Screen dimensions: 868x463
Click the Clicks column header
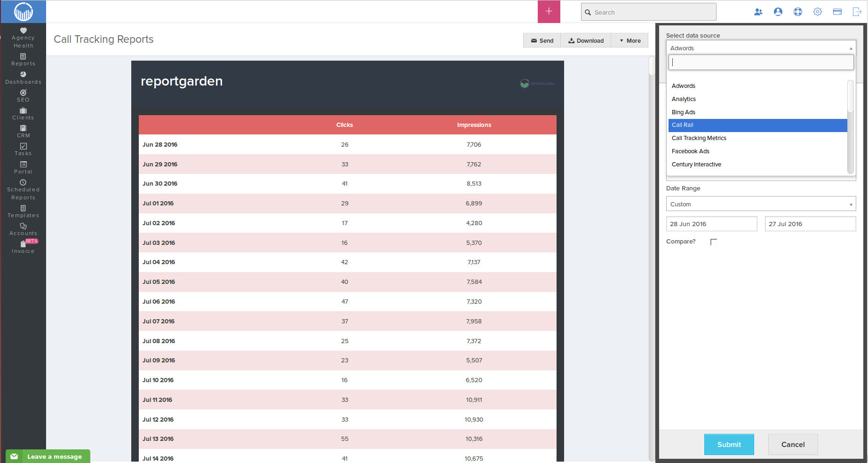tap(344, 125)
